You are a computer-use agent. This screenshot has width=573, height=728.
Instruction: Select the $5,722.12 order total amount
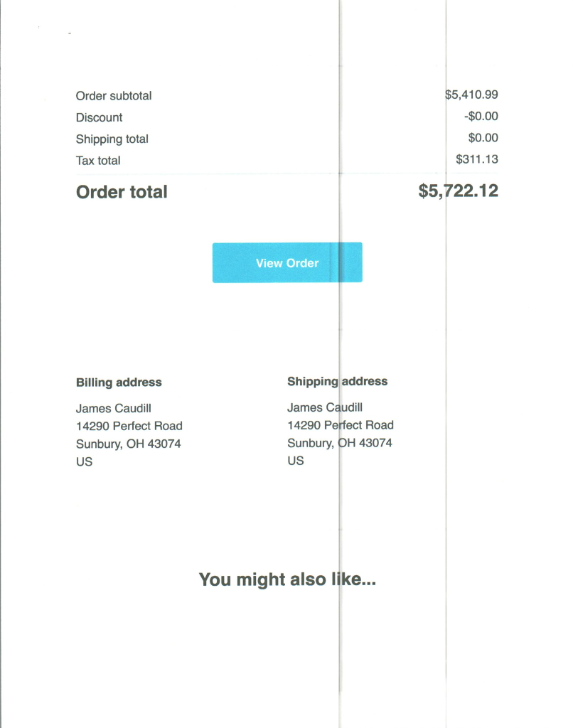[x=459, y=191]
